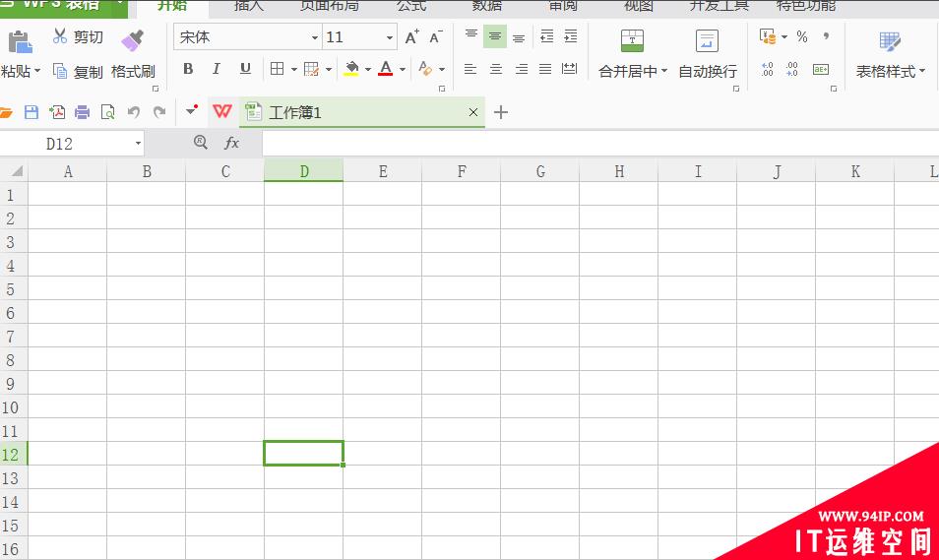Toggle 自动换行 wrap text

(708, 54)
